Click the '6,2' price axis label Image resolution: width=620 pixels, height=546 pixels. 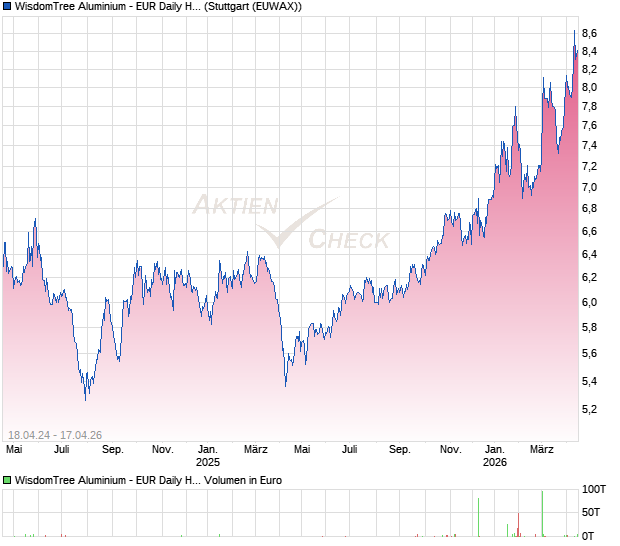(589, 278)
